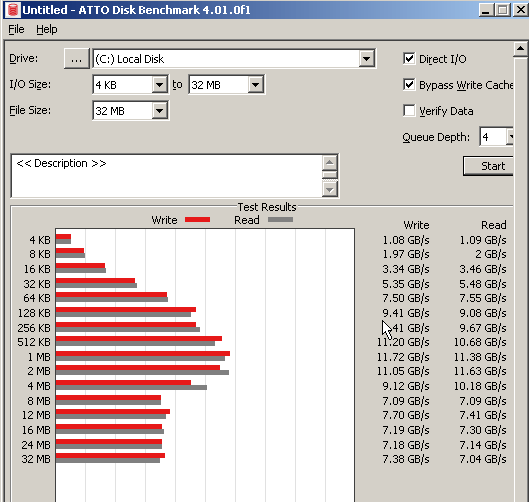Click the 3.46 GB/s read value
The height and width of the screenshot is (502, 529).
pos(483,269)
